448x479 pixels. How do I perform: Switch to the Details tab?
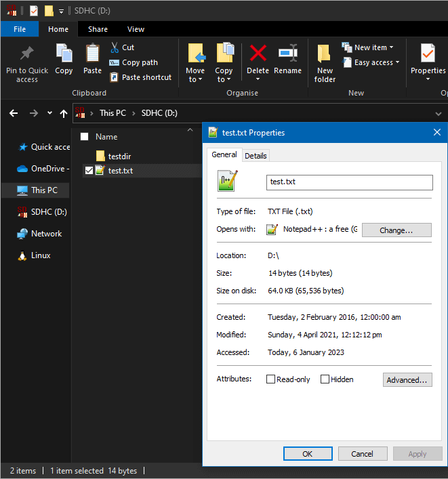(256, 156)
